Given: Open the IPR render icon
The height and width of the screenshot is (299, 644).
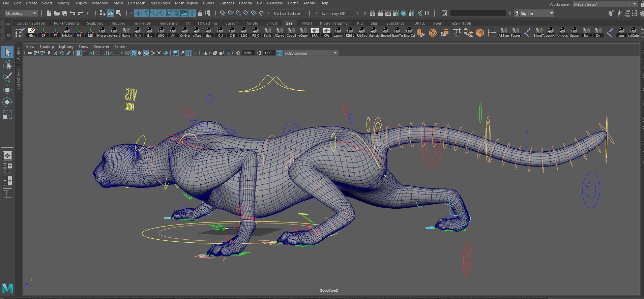Looking at the screenshot, I should coord(388,13).
